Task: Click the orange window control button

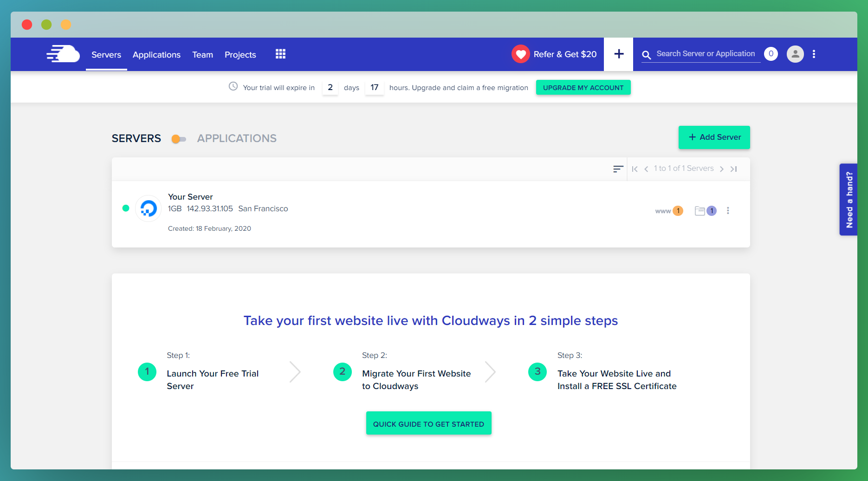Action: click(x=66, y=25)
